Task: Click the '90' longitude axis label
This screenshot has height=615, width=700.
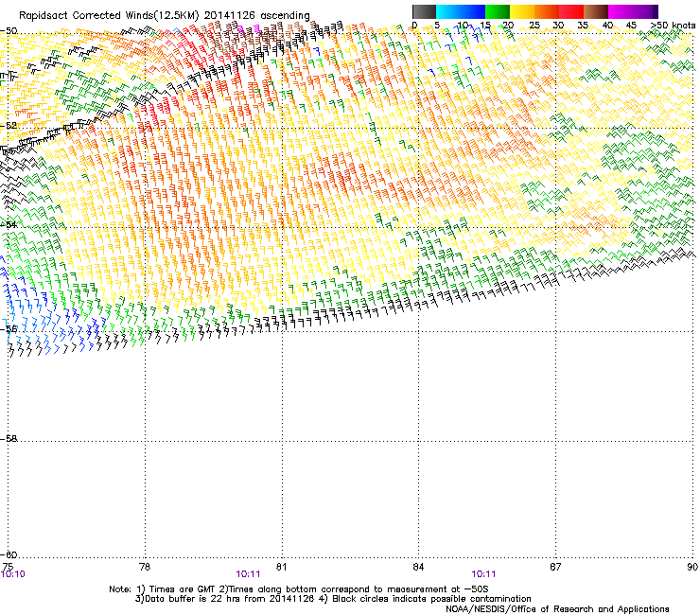Action: coord(692,567)
